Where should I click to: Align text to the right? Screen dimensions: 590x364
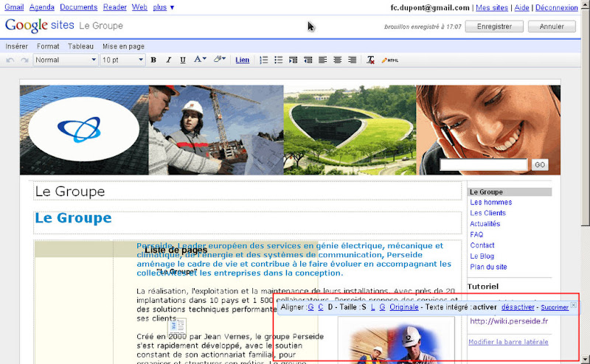point(353,60)
